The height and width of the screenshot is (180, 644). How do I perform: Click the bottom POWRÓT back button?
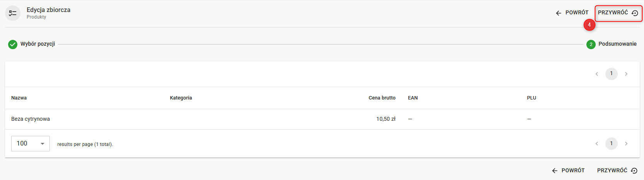568,171
